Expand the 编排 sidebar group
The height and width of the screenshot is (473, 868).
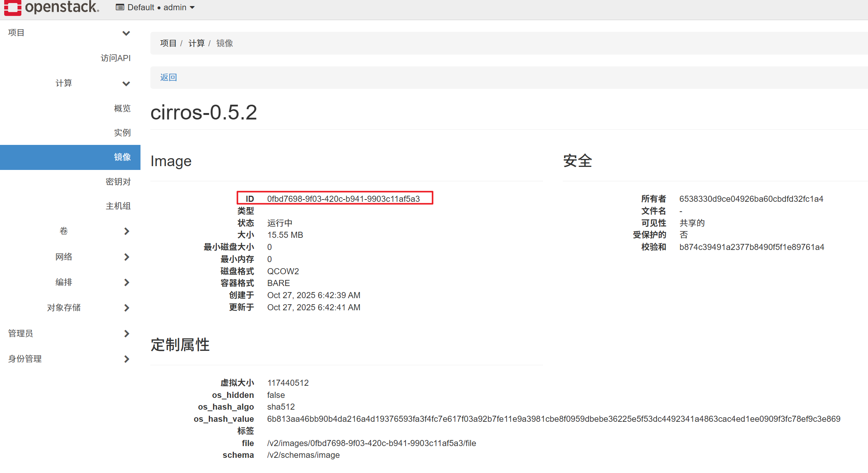[126, 282]
